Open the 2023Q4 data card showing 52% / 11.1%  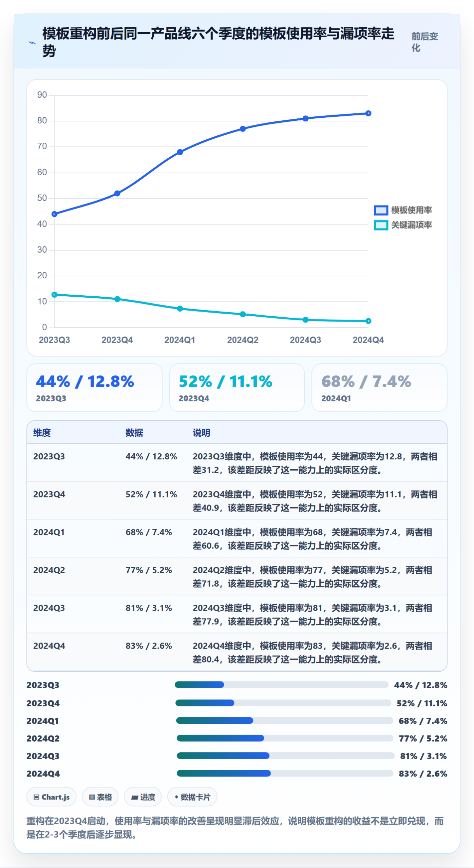coord(237,388)
